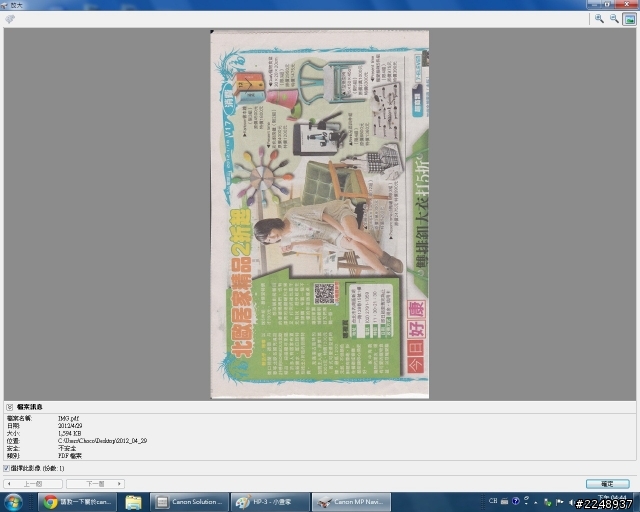
Task: Click the keyboard icon in language bar
Action: 504,501
